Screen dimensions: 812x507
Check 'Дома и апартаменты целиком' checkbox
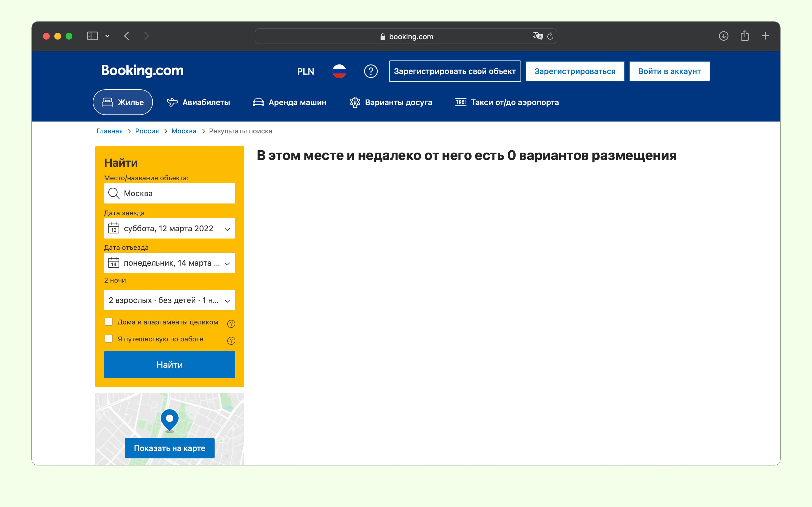click(x=109, y=322)
